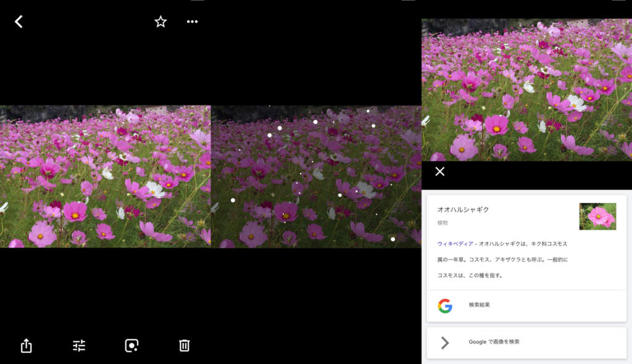The width and height of the screenshot is (632, 364).
Task: Select the オオハルシャギク title
Action: 463,210
